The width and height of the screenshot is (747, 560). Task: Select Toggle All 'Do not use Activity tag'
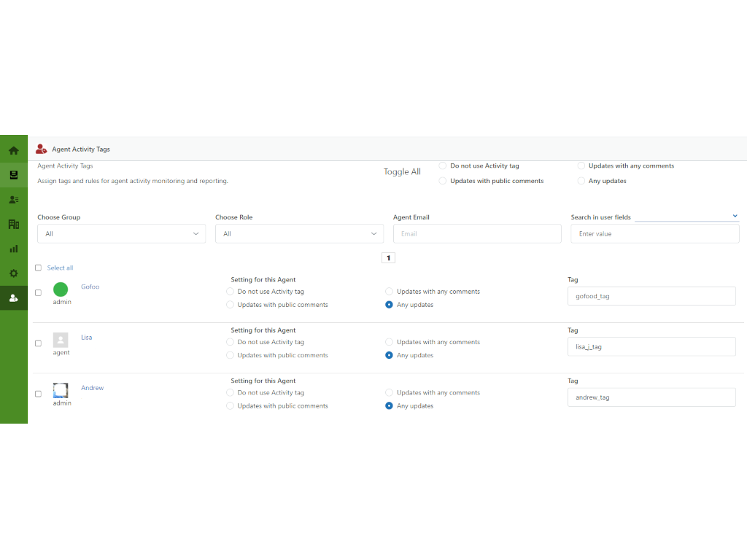(x=443, y=166)
